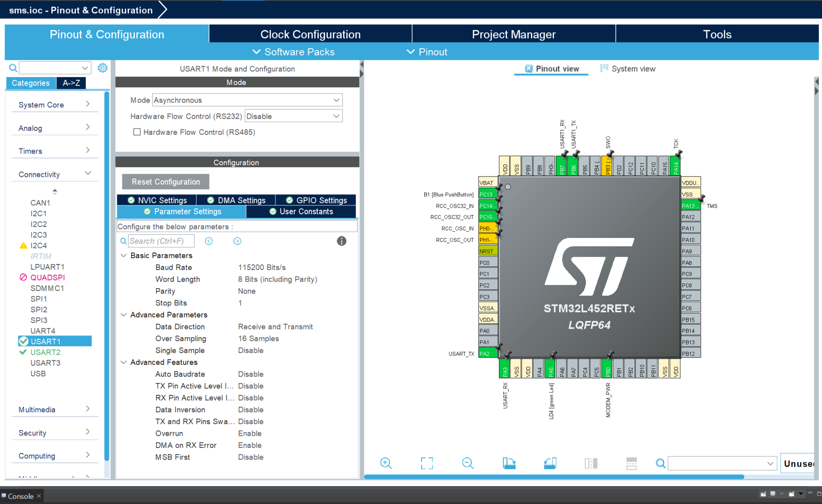
Task: Expand the Pinout menu
Action: (x=427, y=52)
